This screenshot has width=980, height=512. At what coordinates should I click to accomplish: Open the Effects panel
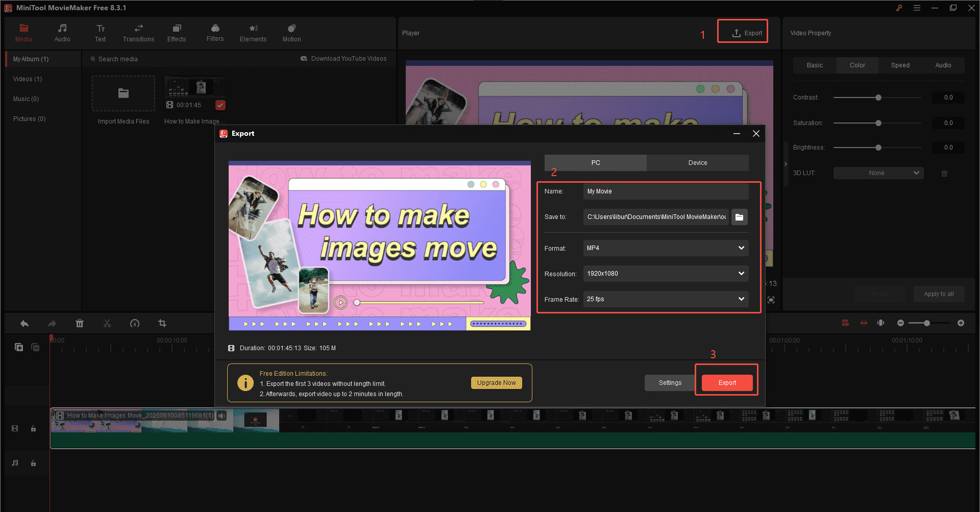176,33
